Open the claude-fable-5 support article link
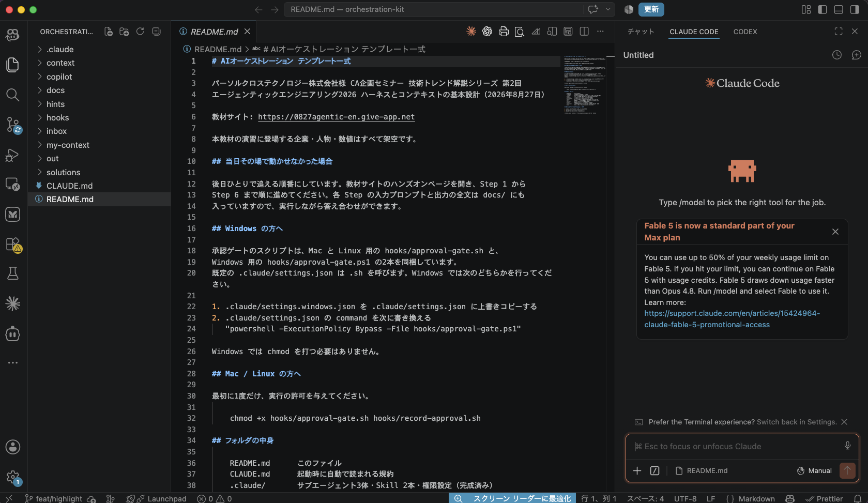The image size is (868, 503). (732, 319)
